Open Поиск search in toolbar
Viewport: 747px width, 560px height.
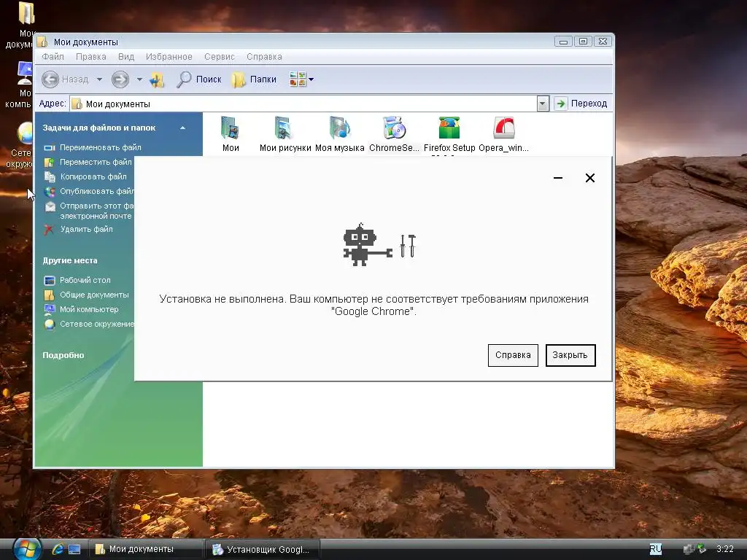(x=198, y=79)
